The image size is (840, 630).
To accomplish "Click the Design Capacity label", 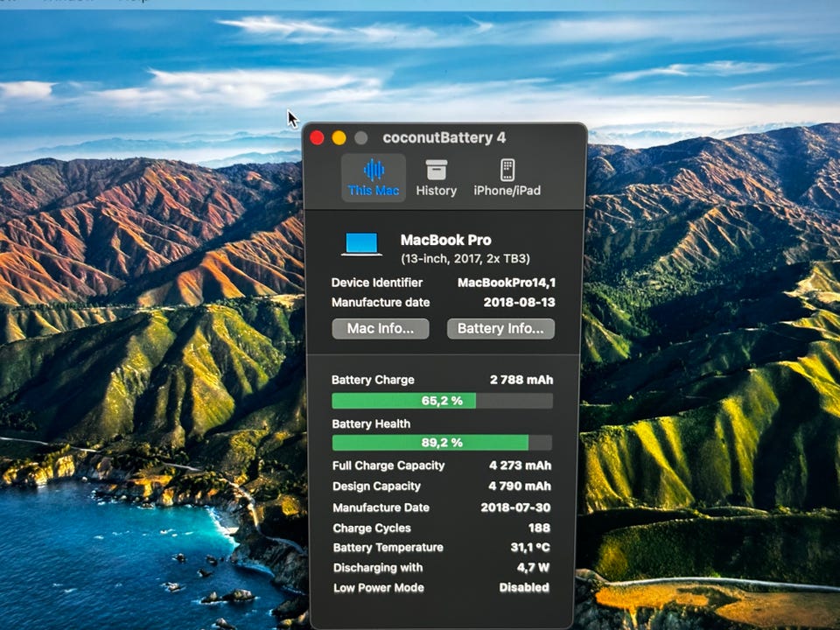I will click(x=376, y=486).
